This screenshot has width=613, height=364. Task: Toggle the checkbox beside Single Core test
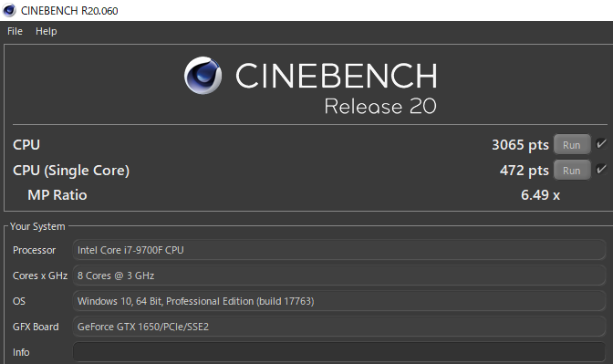[601, 170]
